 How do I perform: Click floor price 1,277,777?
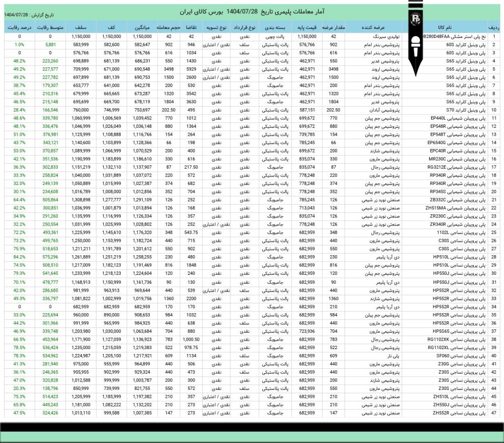point(112,200)
